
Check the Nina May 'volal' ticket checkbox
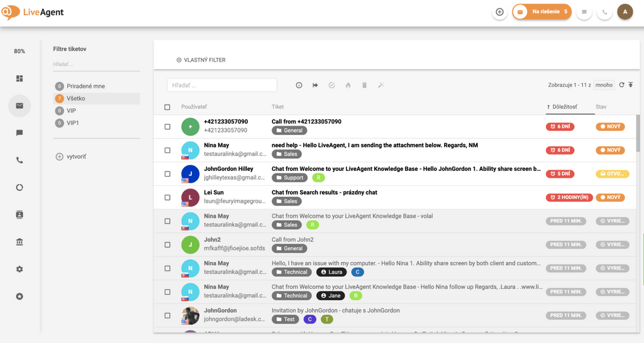(x=167, y=221)
